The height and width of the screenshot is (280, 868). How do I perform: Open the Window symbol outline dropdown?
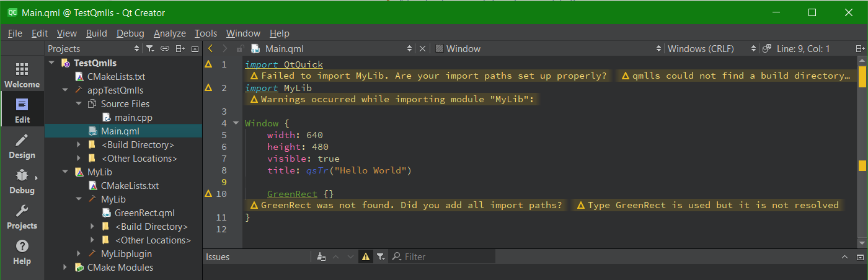click(x=548, y=48)
